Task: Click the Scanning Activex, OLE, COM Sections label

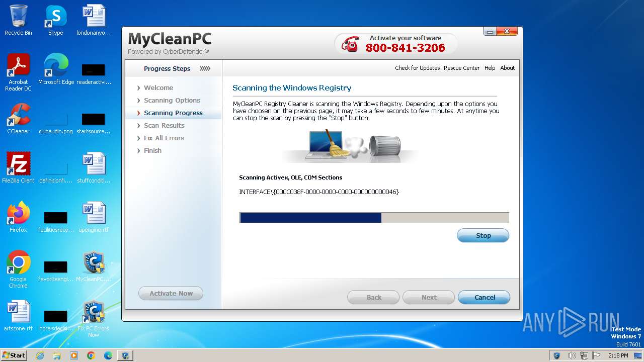Action: coord(290,177)
